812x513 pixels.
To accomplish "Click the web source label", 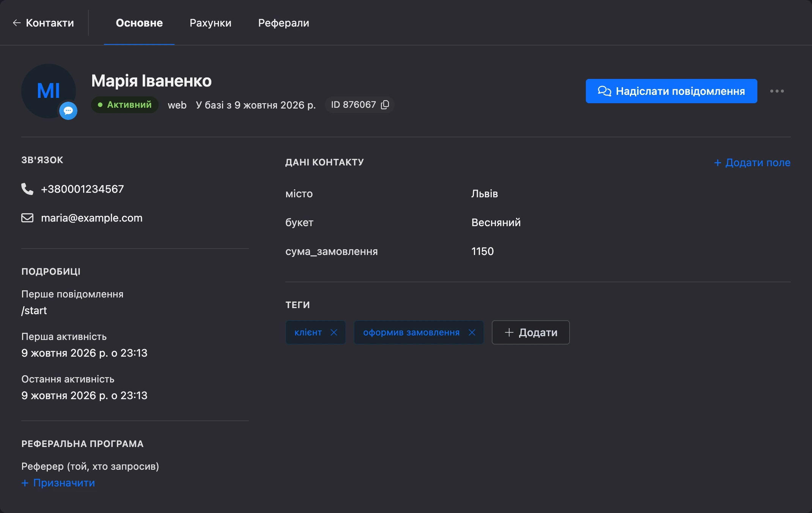I will coord(177,105).
